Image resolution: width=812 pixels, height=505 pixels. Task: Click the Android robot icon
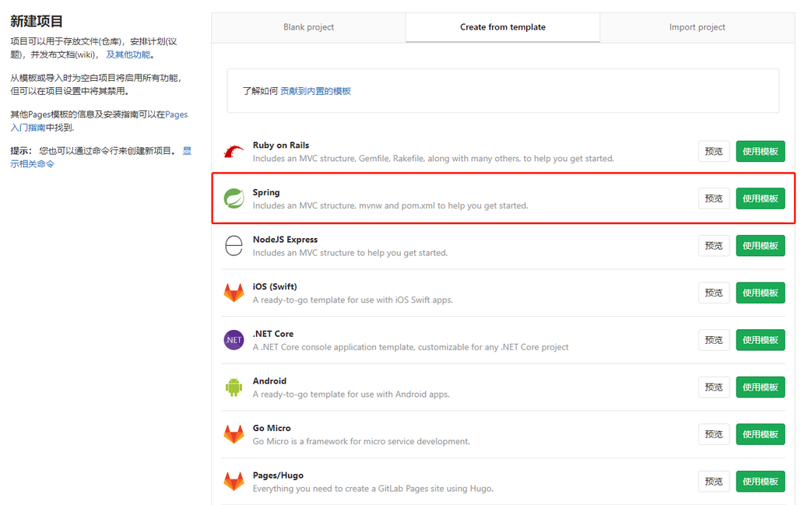coord(234,387)
